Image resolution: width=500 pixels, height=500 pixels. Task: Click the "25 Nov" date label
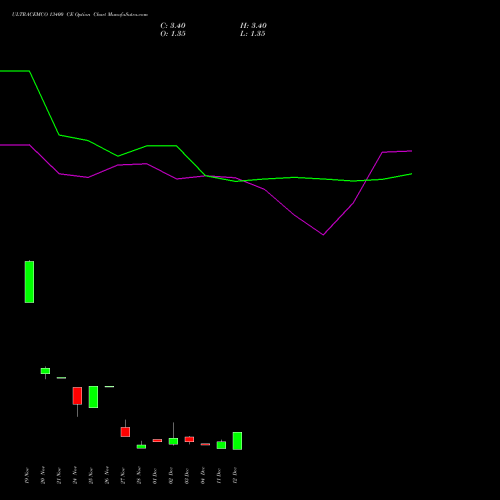click(x=91, y=475)
